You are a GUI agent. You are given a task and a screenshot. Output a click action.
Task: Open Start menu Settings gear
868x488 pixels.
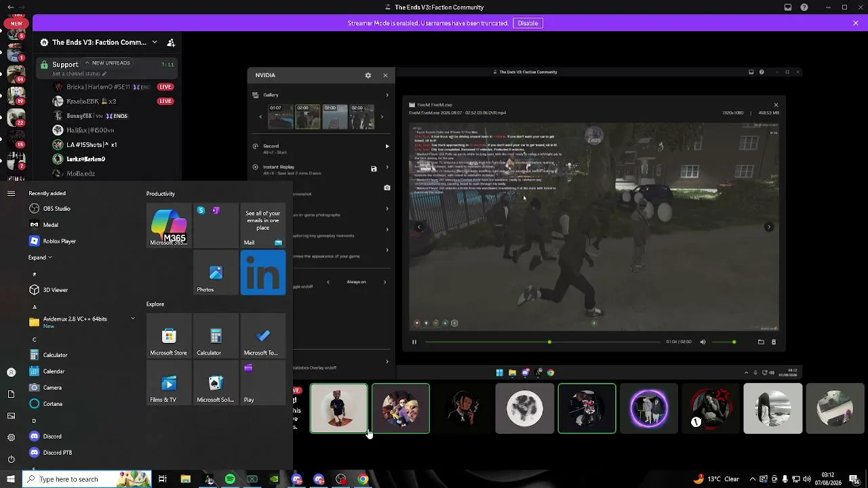click(11, 437)
